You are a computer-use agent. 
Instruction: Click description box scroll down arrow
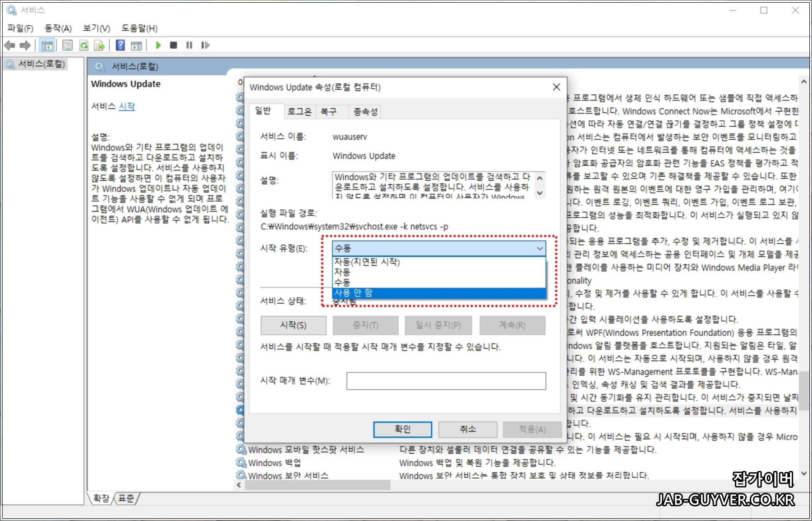coord(540,193)
